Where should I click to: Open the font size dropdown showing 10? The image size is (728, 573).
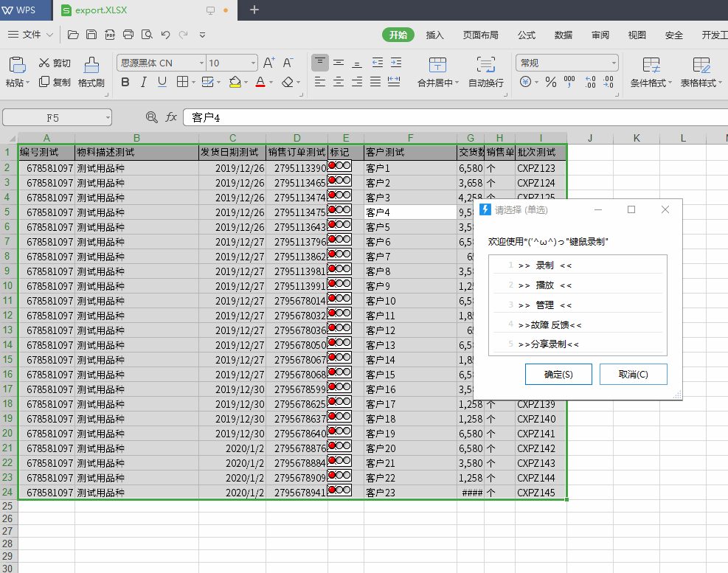click(253, 63)
